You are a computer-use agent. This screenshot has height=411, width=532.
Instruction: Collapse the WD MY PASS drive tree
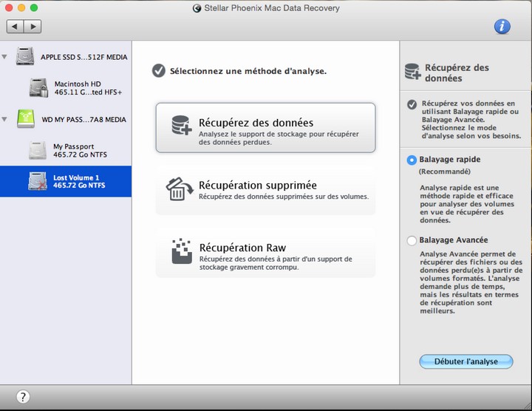(x=4, y=119)
